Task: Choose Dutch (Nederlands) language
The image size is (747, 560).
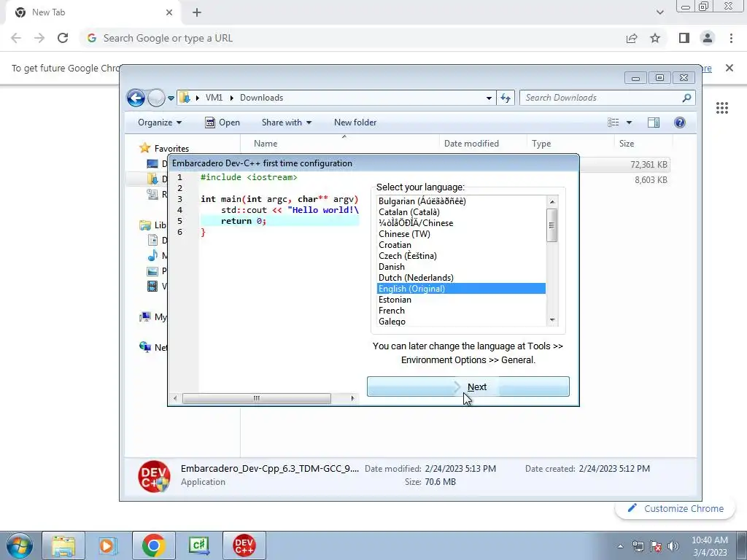Action: coord(461,278)
